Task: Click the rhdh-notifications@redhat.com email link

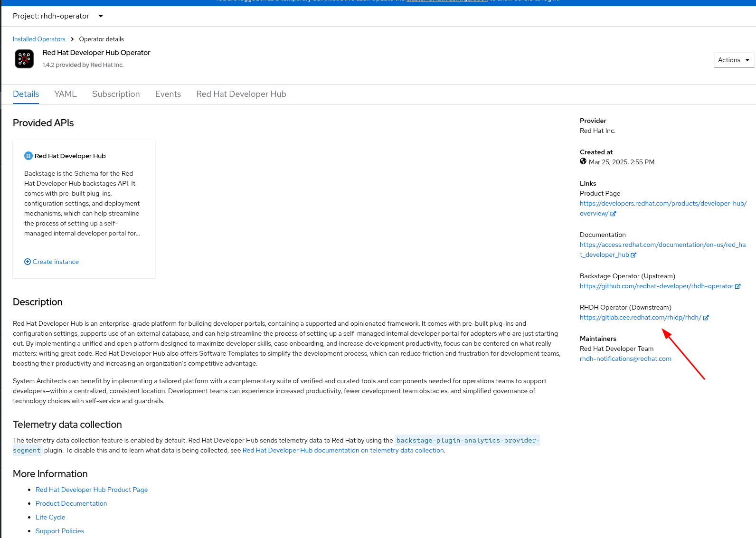Action: click(x=625, y=359)
